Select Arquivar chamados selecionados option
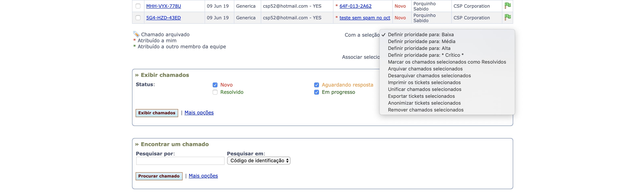This screenshot has width=644, height=194. pyautogui.click(x=425, y=69)
